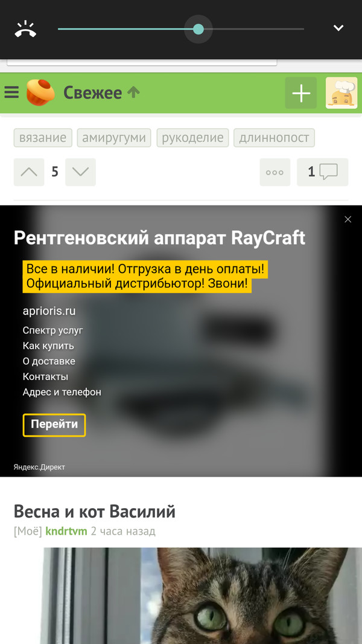Screen dimensions: 362x644
Task: Close the RayCraft advertisement
Action: click(x=348, y=219)
